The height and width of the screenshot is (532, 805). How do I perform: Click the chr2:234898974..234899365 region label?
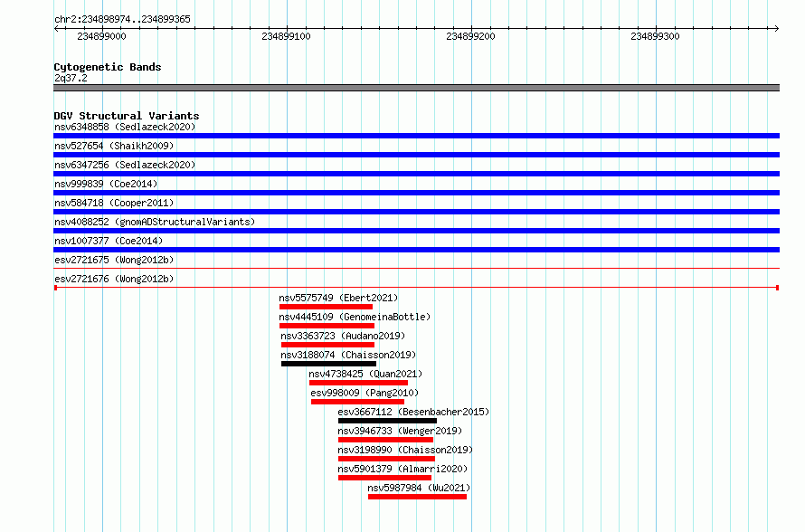pyautogui.click(x=122, y=19)
